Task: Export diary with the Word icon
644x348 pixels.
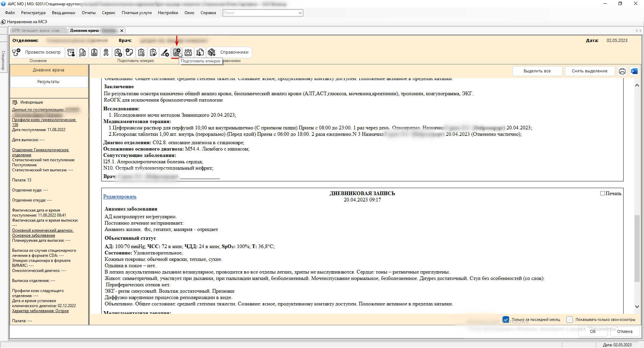Action: [x=634, y=71]
